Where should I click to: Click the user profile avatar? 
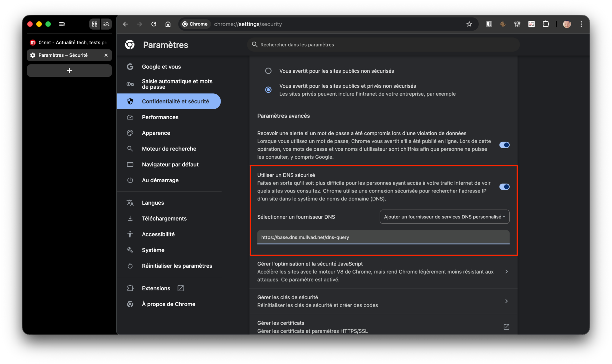(567, 24)
